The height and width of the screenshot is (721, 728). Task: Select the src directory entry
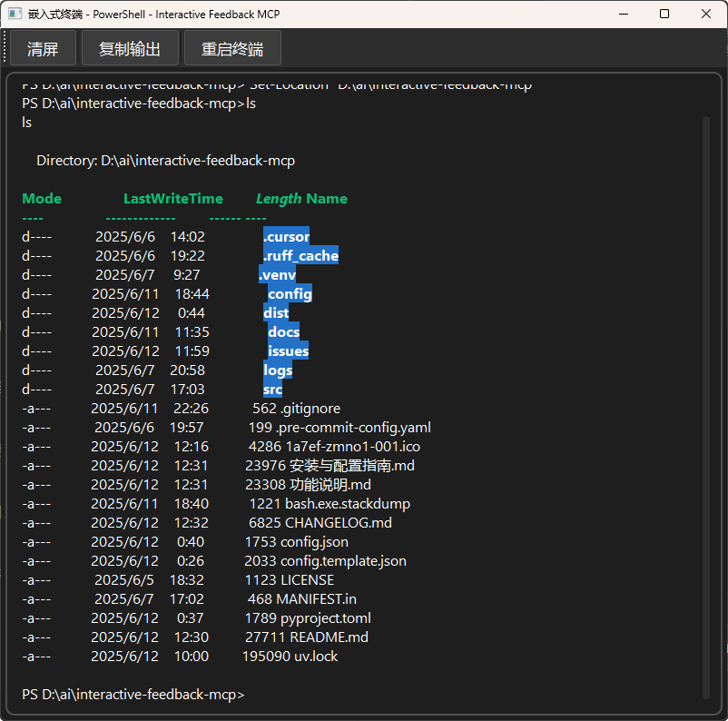274,389
